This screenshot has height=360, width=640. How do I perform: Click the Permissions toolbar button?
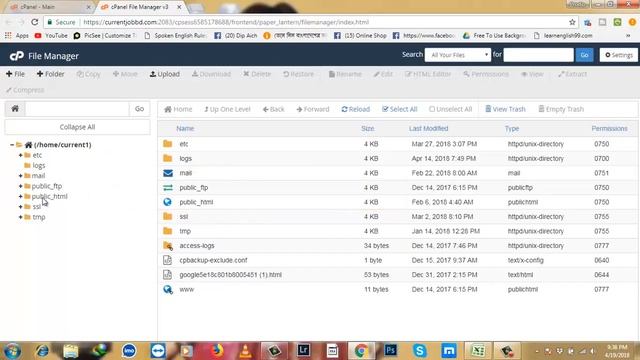[486, 74]
